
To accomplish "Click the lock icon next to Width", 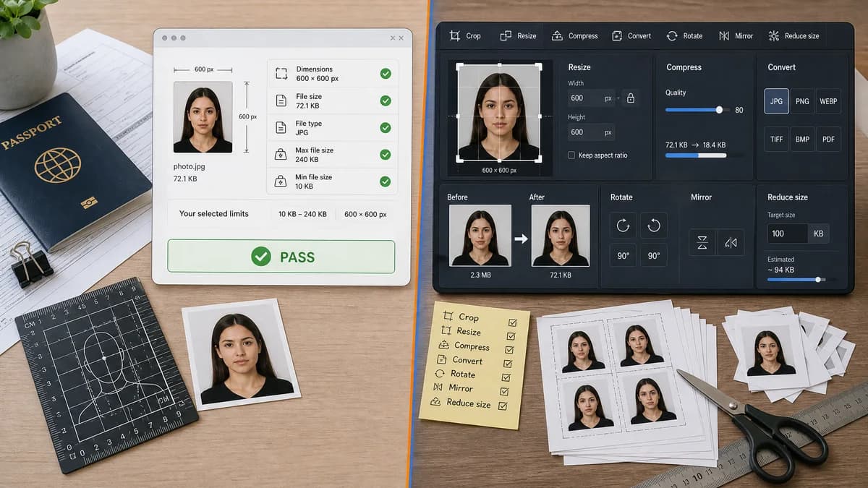I will (630, 98).
